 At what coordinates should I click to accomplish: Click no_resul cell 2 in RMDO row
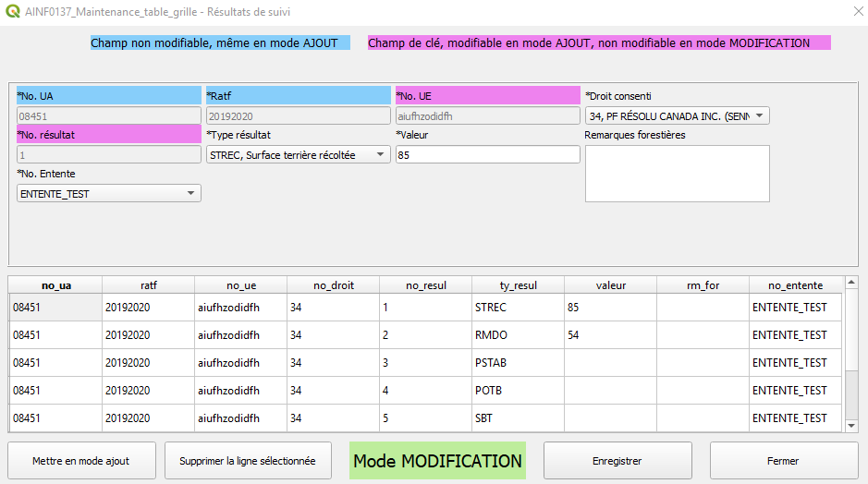[426, 335]
